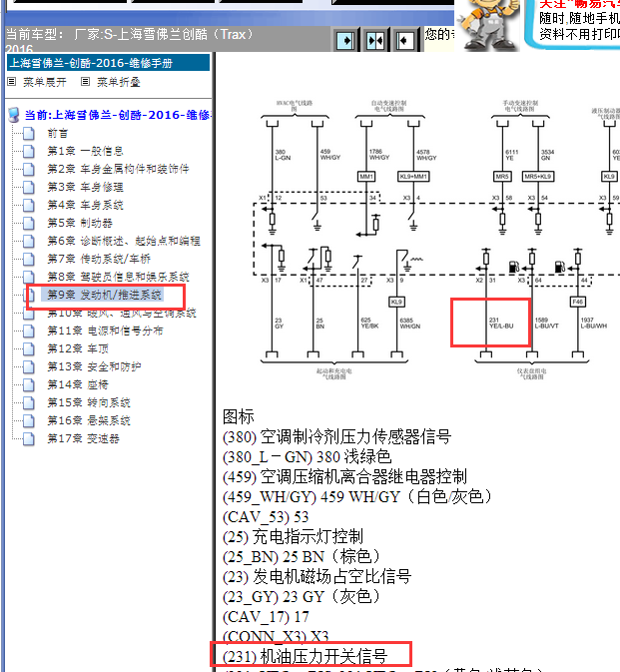This screenshot has width=620, height=672.
Task: Click legend line (231) 机油压力开关信号
Action: tap(306, 656)
